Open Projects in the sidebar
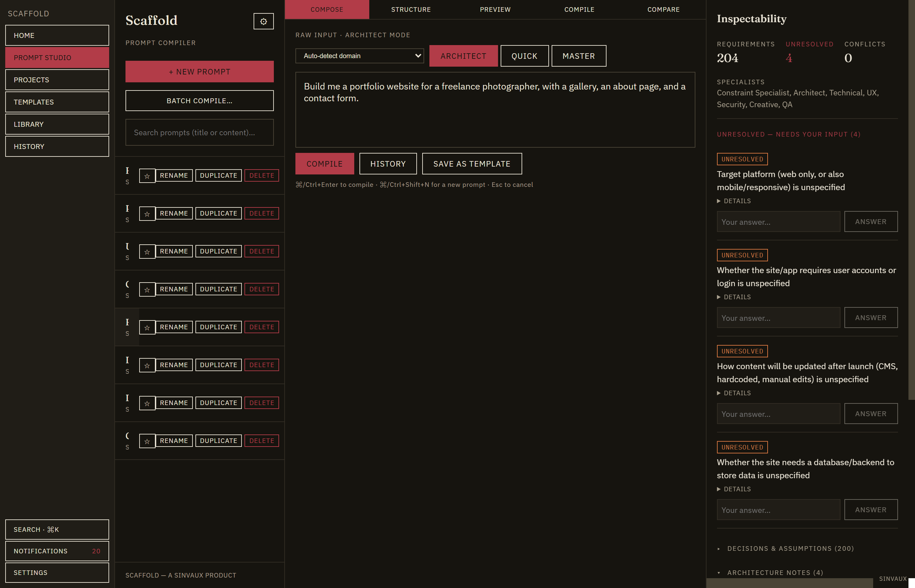Screen dimensions: 915x588 pyautogui.click(x=57, y=80)
